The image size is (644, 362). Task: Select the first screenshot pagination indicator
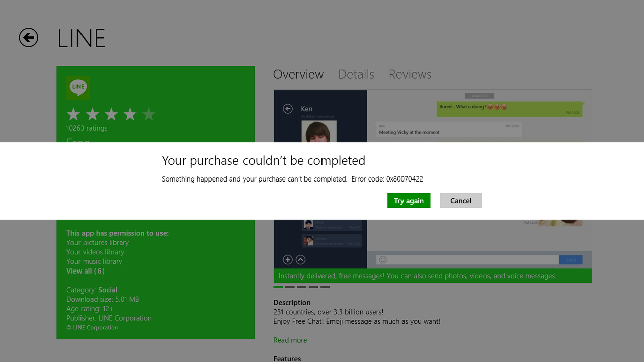click(278, 287)
